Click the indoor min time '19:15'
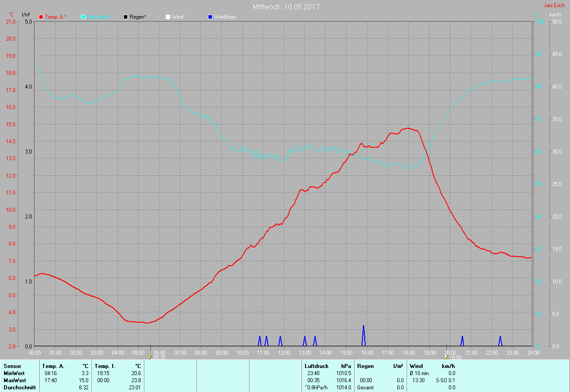This screenshot has width=570, height=392. (103, 373)
